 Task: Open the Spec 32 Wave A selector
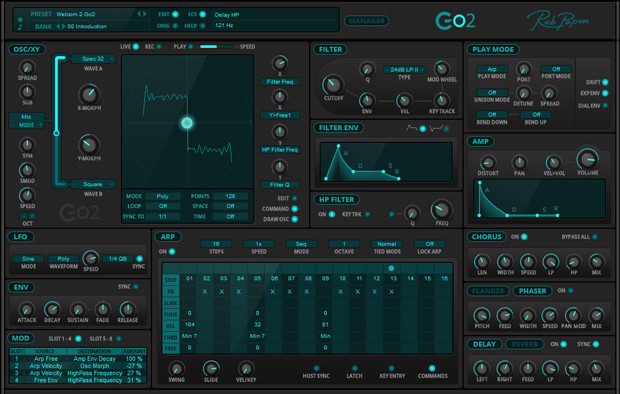93,59
